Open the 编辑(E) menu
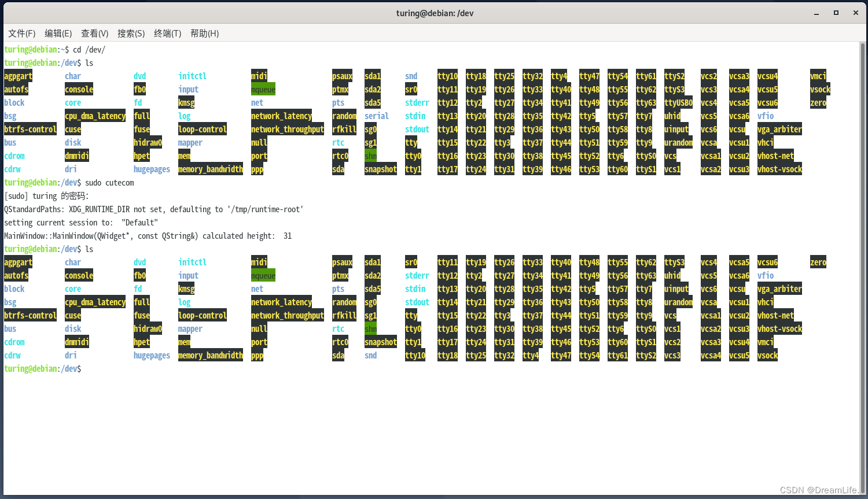The height and width of the screenshot is (499, 868). [x=58, y=34]
